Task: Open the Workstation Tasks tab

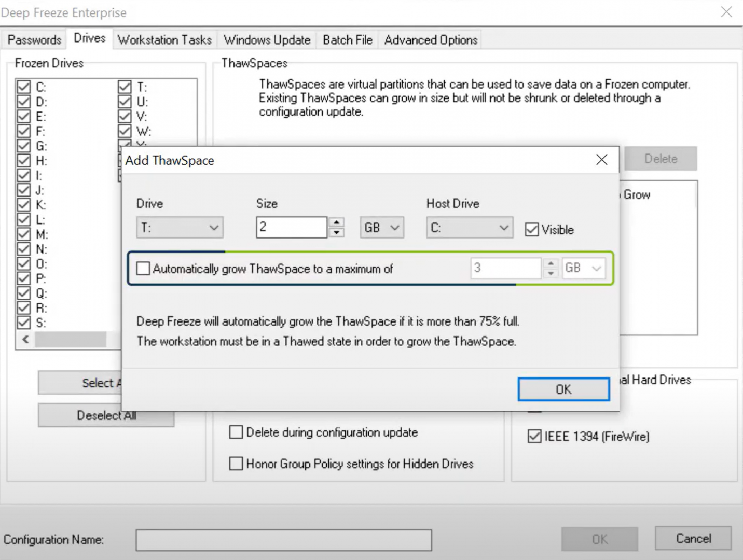Action: tap(164, 40)
